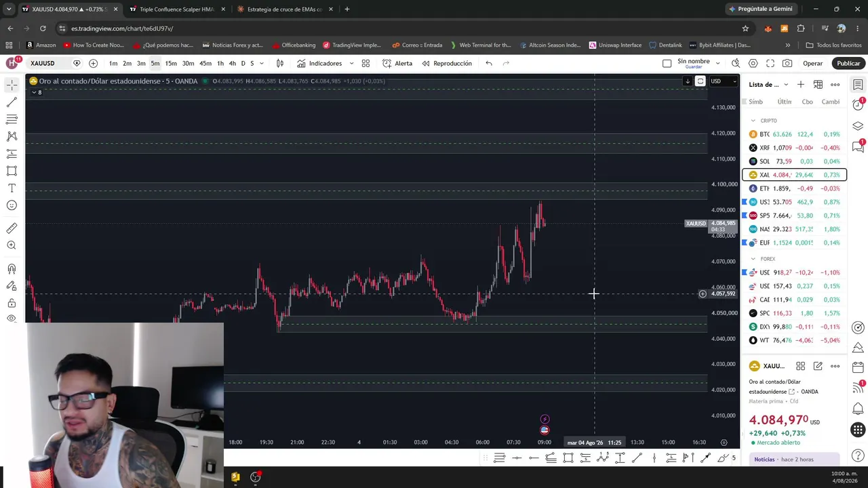Viewport: 868px width, 488px height.
Task: Toggle stay in drawing mode
Action: click(x=12, y=286)
